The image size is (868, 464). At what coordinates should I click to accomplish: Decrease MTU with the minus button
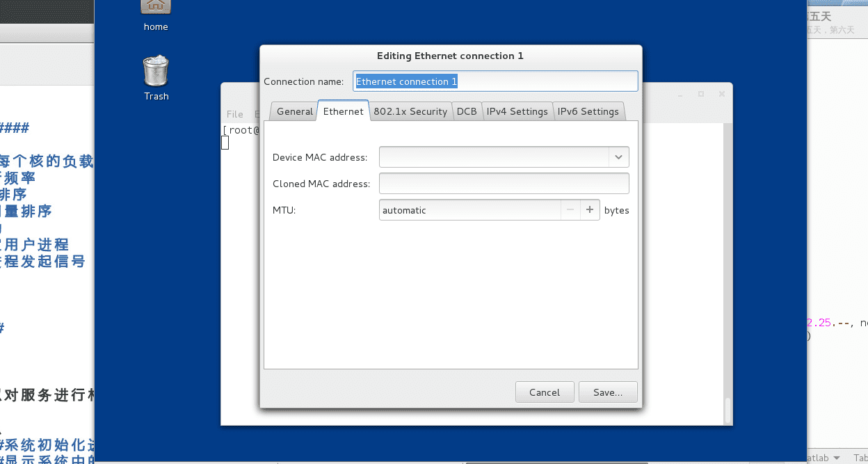tap(570, 210)
